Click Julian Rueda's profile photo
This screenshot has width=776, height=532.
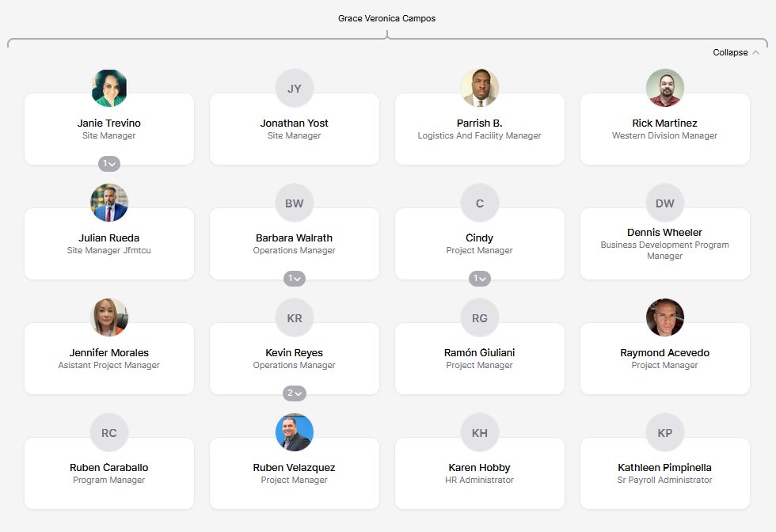point(109,203)
